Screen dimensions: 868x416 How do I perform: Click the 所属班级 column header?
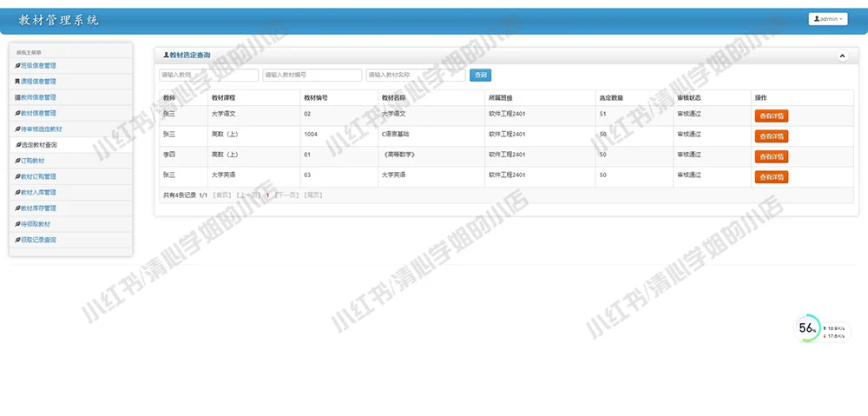click(x=501, y=98)
